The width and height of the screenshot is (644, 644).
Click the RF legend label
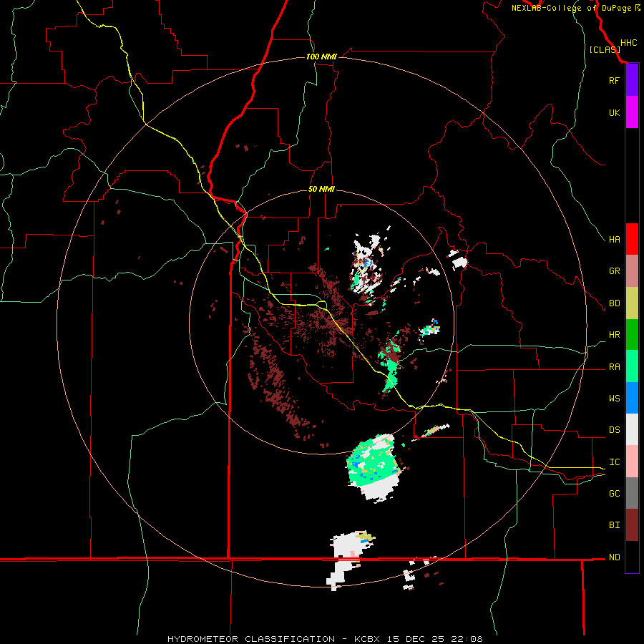614,80
